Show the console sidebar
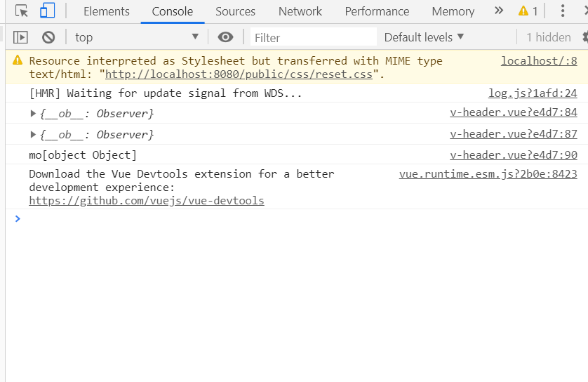Viewport: 588px width, 382px height. (x=20, y=37)
